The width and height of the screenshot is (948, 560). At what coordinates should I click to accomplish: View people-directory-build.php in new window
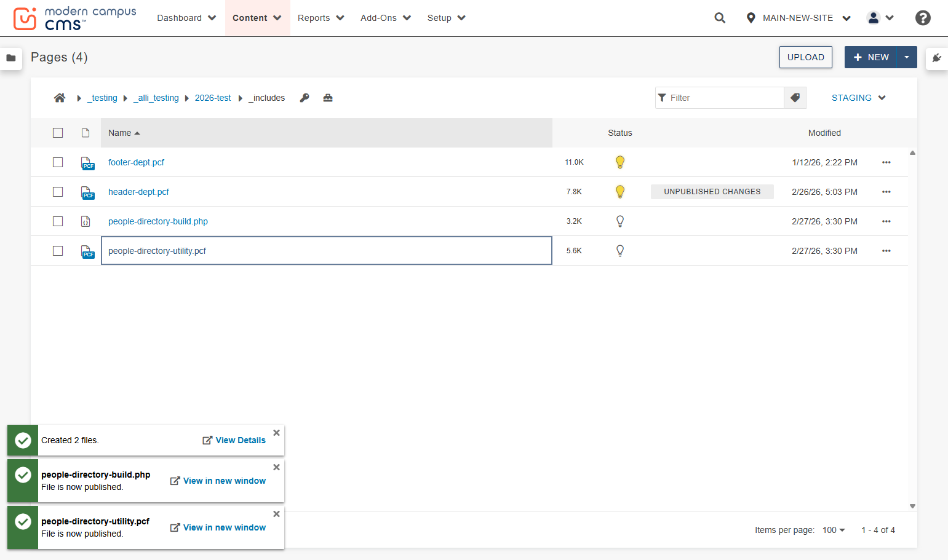click(x=218, y=481)
